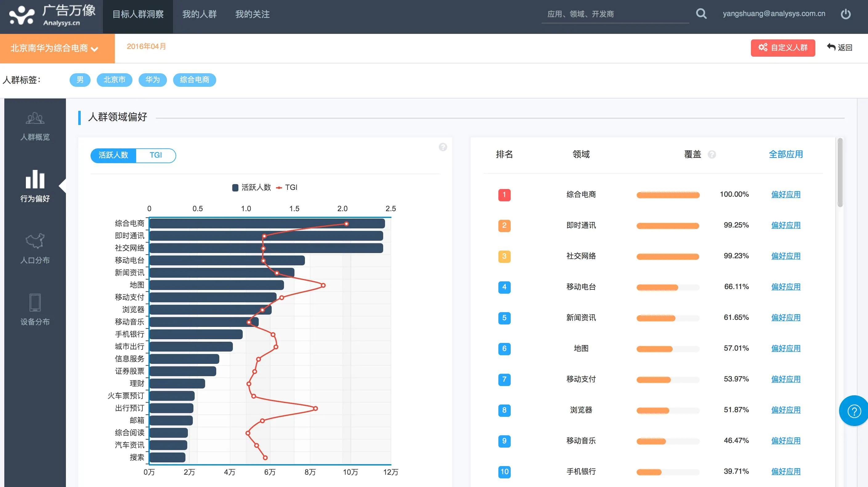The height and width of the screenshot is (487, 868).
Task: Click the power logout icon
Action: [846, 14]
